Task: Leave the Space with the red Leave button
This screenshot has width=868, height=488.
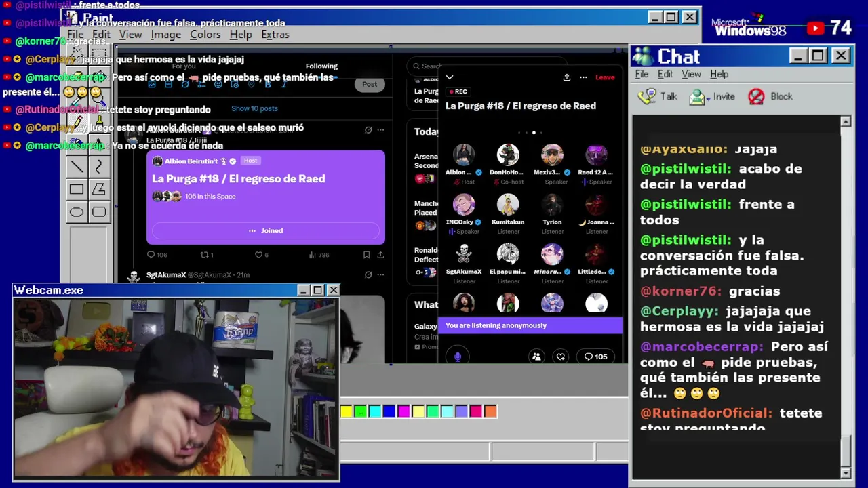Action: pos(605,77)
